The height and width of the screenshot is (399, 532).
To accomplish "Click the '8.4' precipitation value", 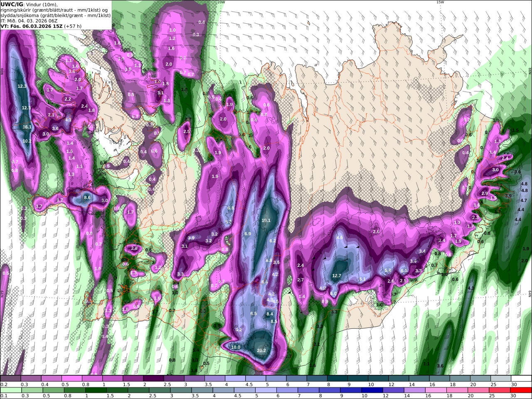I will [x=270, y=314].
